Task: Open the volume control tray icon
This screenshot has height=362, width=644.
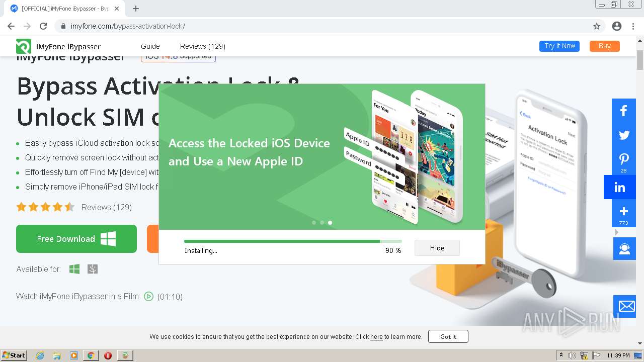Action: pos(573,355)
